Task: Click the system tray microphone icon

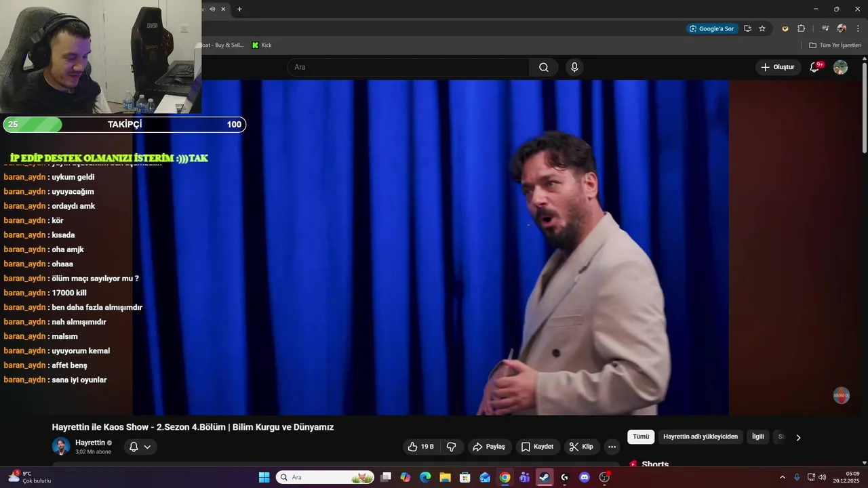Action: point(797,477)
